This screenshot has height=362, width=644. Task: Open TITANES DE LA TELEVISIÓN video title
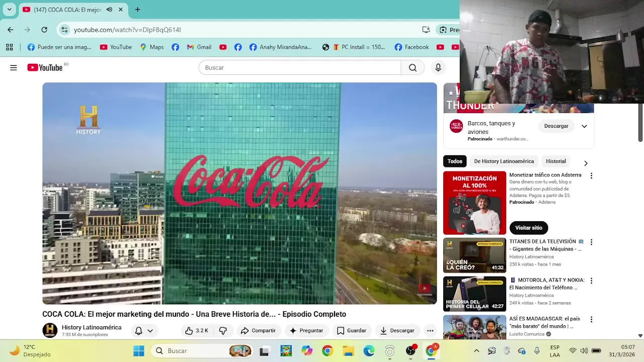(x=546, y=245)
